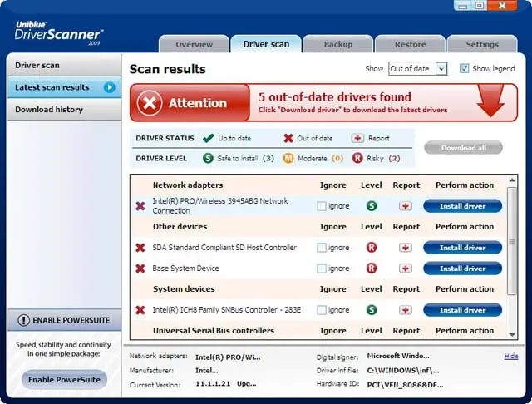Install driver for SDA SD Host Controller

point(462,248)
